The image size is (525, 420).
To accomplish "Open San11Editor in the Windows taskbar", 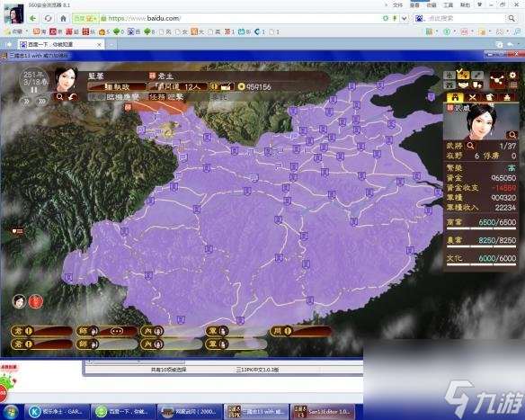I will click(323, 411).
